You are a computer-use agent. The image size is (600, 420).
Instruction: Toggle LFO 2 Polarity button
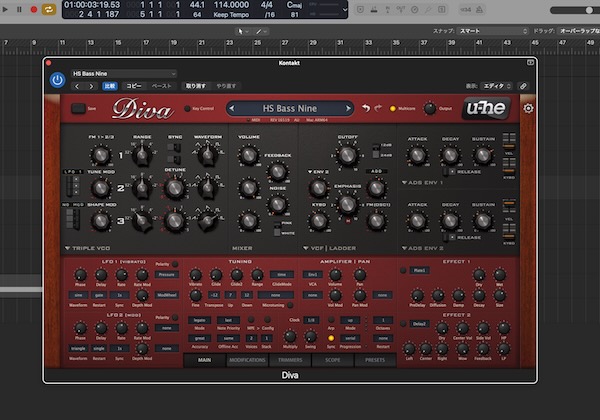click(175, 317)
